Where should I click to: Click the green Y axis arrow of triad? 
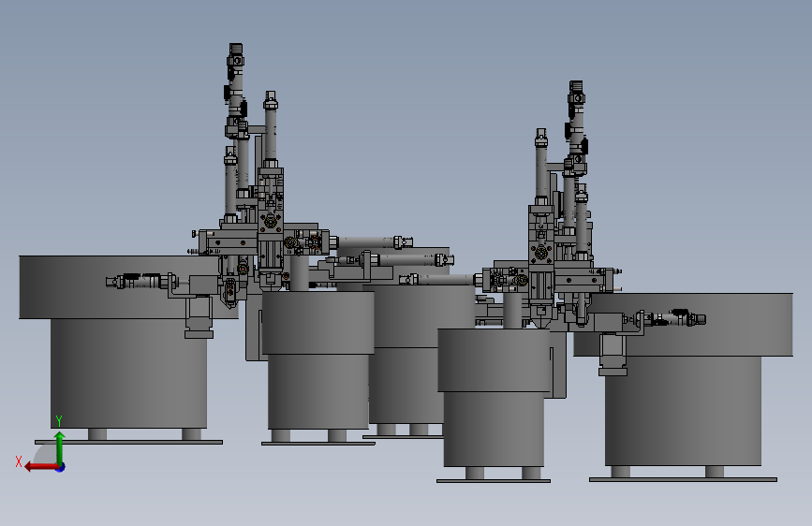point(60,447)
